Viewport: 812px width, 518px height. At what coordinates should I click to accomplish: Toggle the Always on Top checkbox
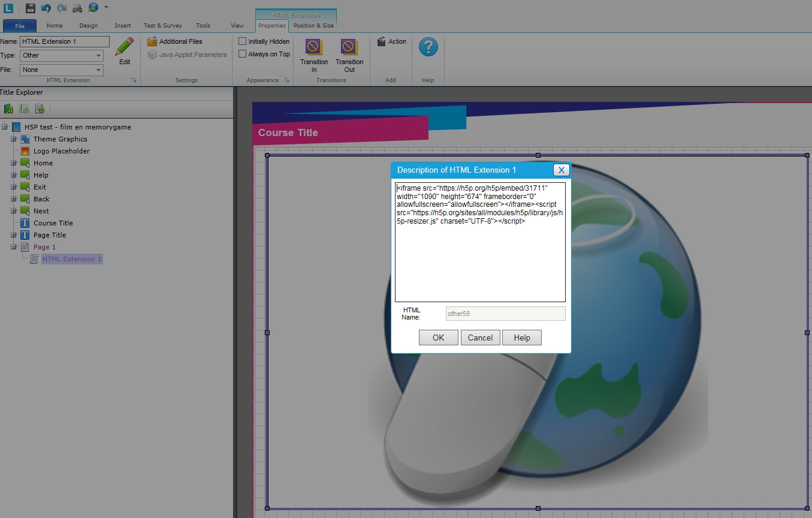pos(242,54)
